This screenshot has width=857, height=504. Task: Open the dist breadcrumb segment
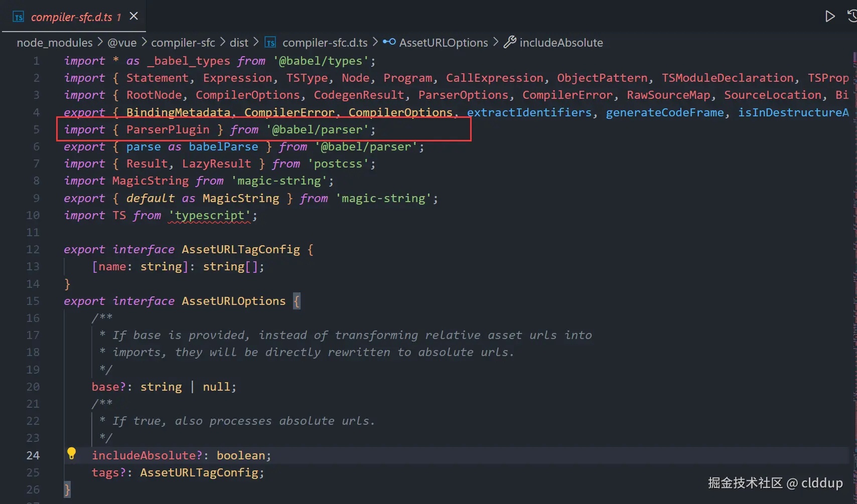click(239, 43)
